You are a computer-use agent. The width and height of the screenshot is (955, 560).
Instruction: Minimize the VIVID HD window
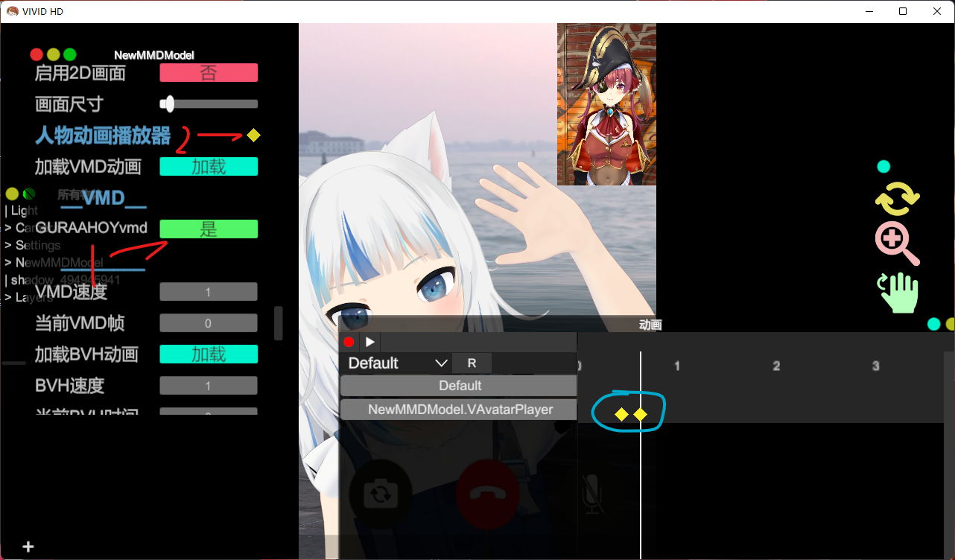tap(869, 11)
